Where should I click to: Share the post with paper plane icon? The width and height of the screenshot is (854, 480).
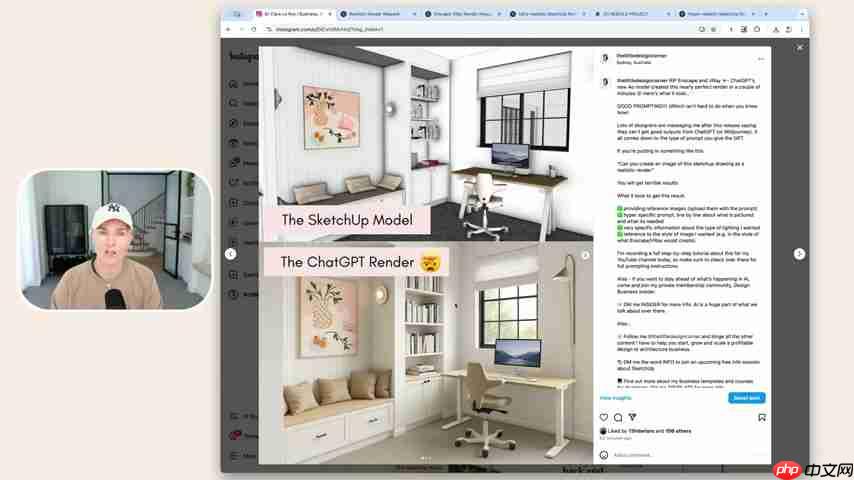(632, 417)
